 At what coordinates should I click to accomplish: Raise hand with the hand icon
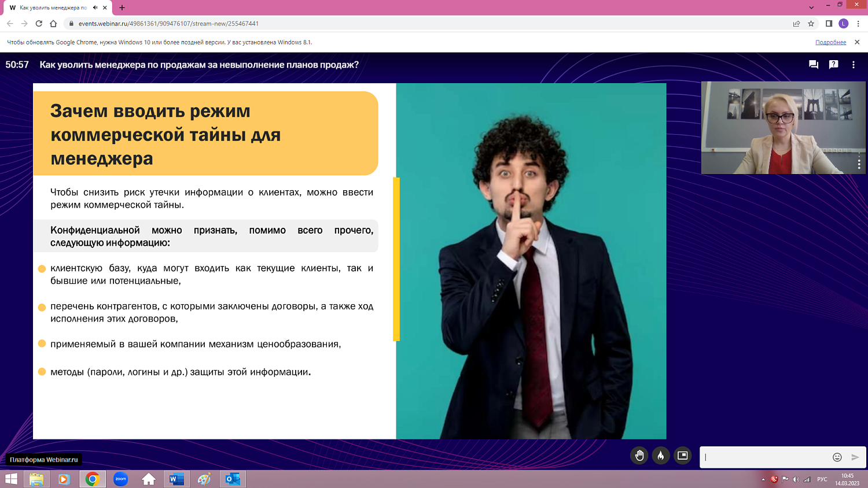click(639, 456)
